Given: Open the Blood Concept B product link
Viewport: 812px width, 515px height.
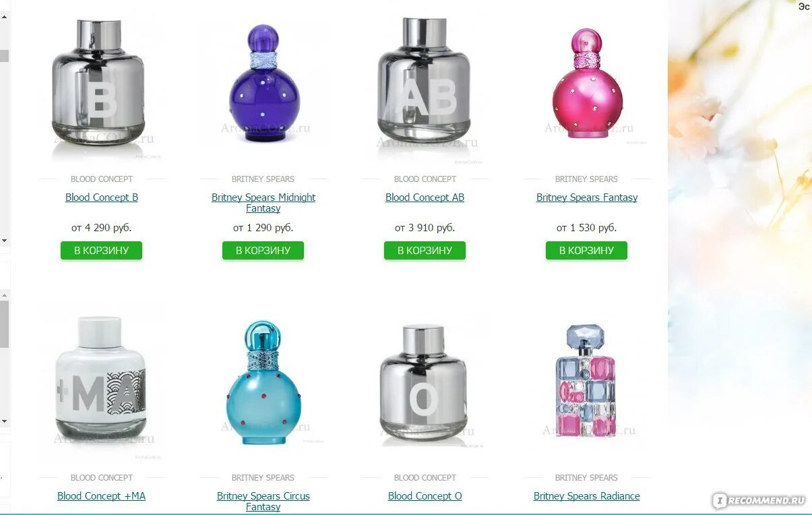Looking at the screenshot, I should (102, 198).
